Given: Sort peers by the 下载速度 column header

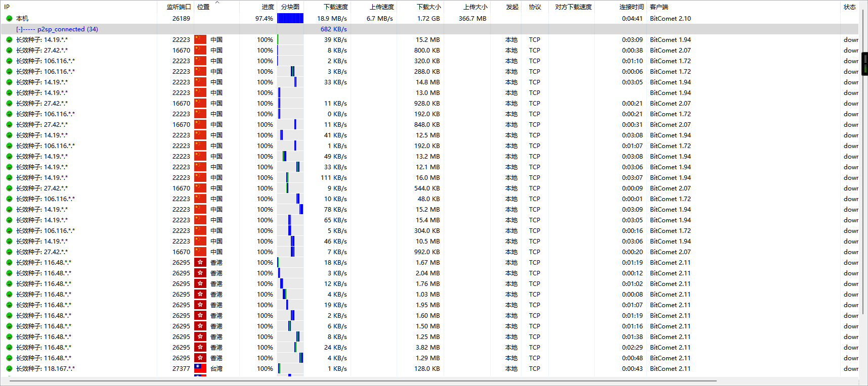Looking at the screenshot, I should pos(335,7).
